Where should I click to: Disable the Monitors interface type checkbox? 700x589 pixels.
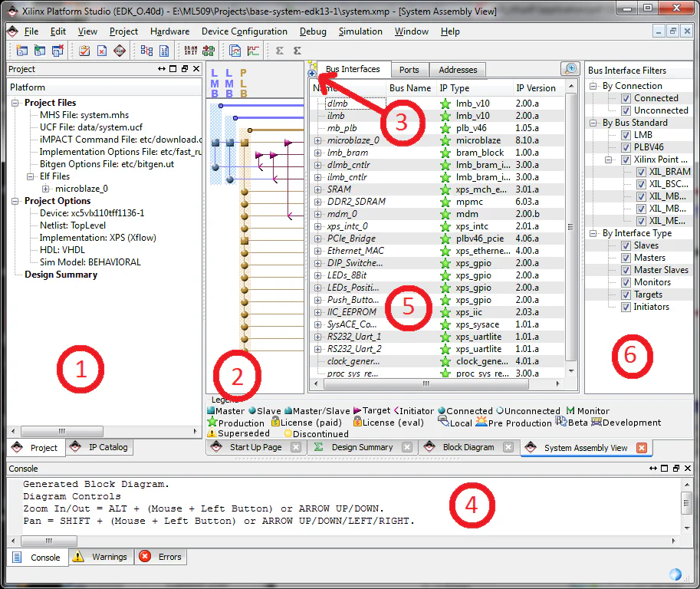626,282
